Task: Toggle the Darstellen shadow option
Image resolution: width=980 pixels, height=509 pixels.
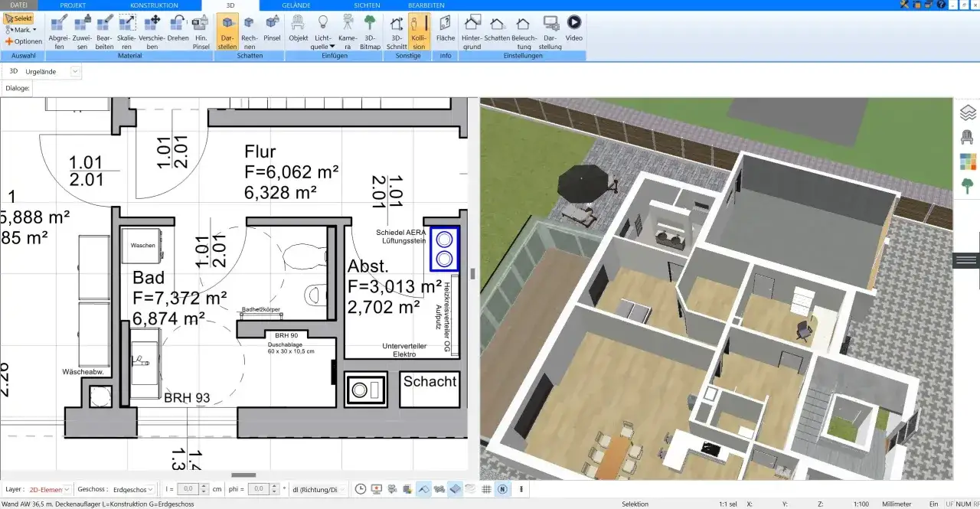Action: 227,31
